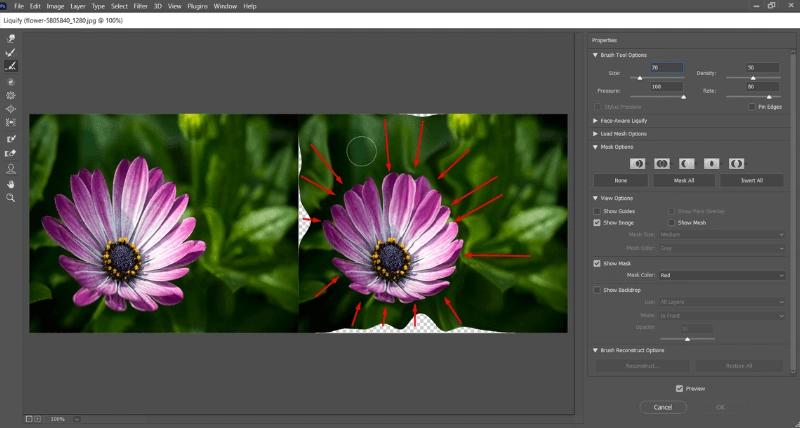Open the Image menu
800x428 pixels.
[55, 6]
